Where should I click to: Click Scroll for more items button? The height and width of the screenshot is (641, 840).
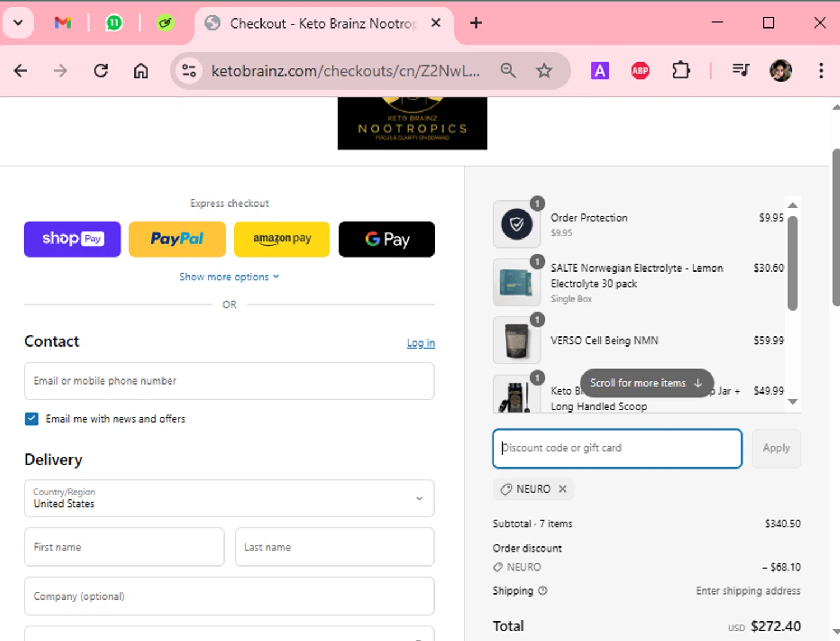coord(647,383)
